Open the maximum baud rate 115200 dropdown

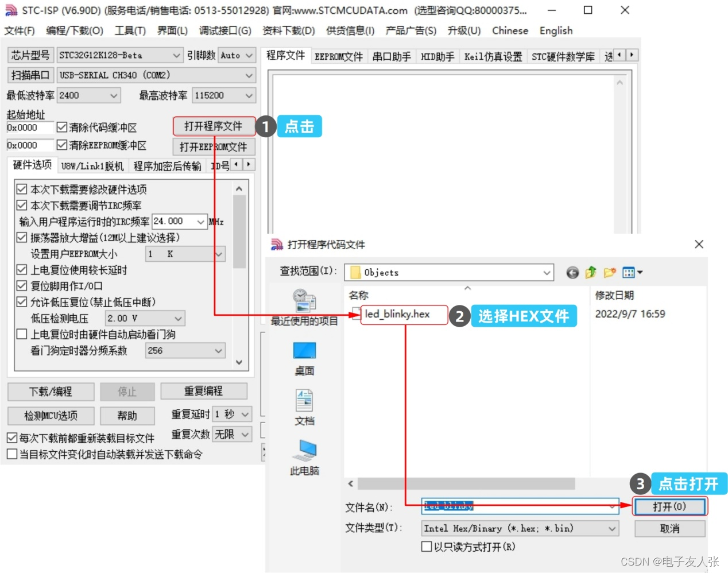[x=224, y=95]
